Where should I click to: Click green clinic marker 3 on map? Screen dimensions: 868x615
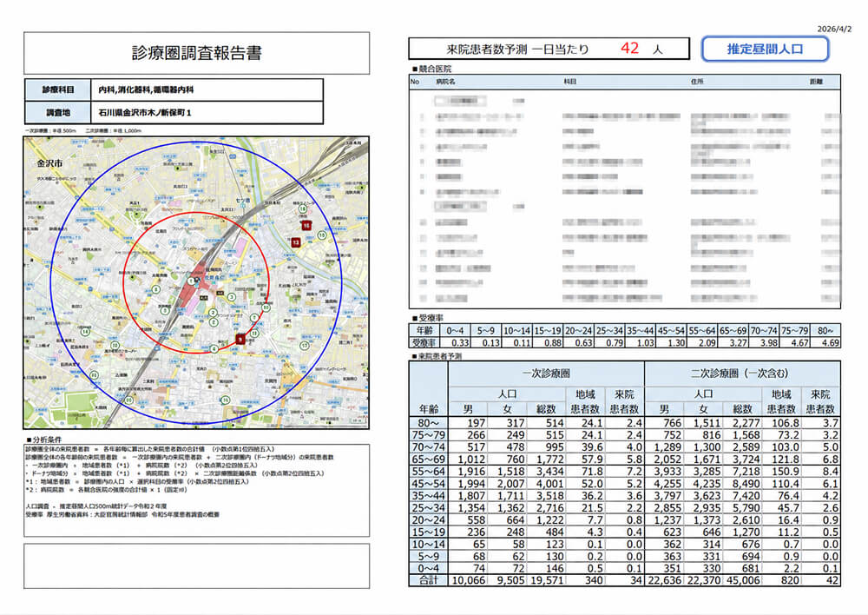click(x=232, y=297)
